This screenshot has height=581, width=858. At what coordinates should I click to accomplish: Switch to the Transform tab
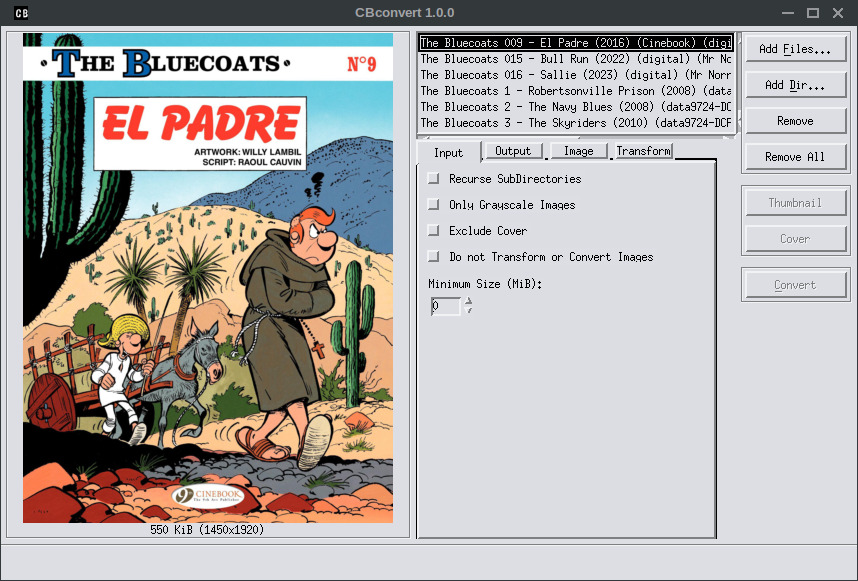[643, 151]
